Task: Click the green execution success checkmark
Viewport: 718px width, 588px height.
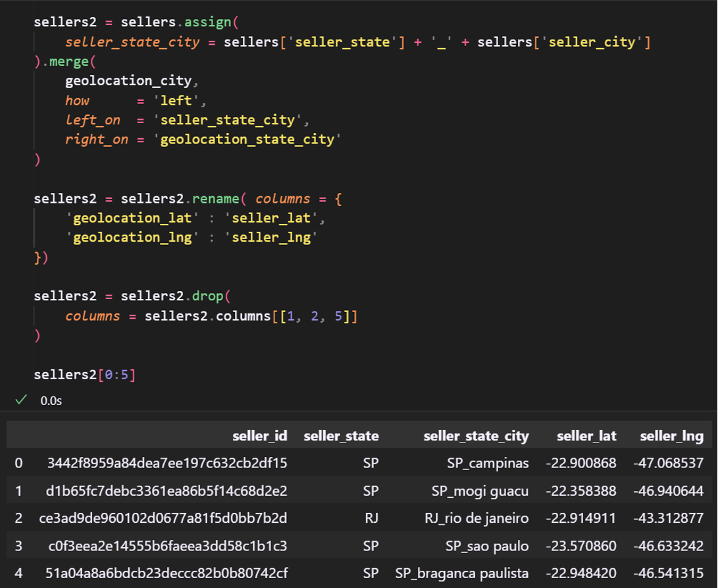Action: click(x=22, y=399)
